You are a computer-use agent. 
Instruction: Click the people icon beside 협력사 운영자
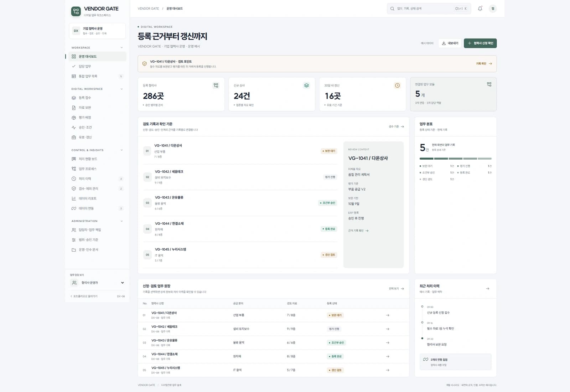(x=74, y=283)
